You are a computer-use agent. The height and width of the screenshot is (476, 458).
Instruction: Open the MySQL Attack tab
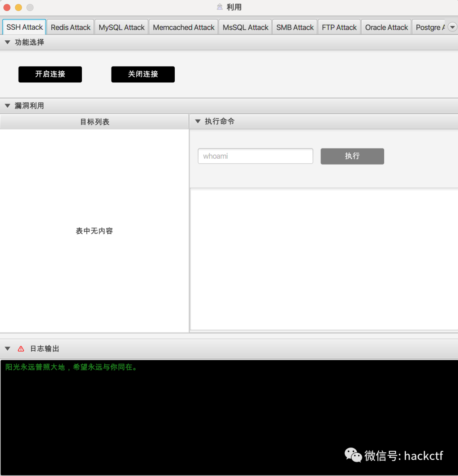click(121, 28)
